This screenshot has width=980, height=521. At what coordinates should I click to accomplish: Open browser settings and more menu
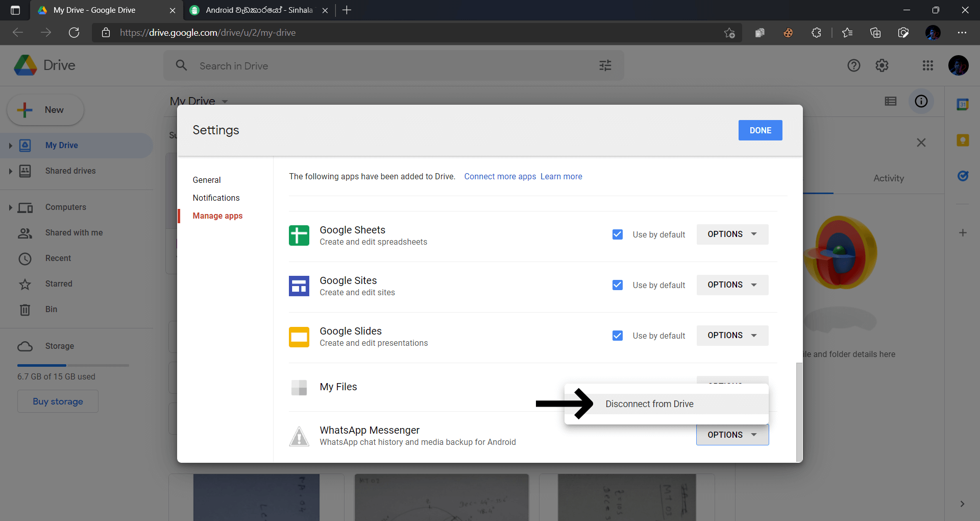click(962, 33)
